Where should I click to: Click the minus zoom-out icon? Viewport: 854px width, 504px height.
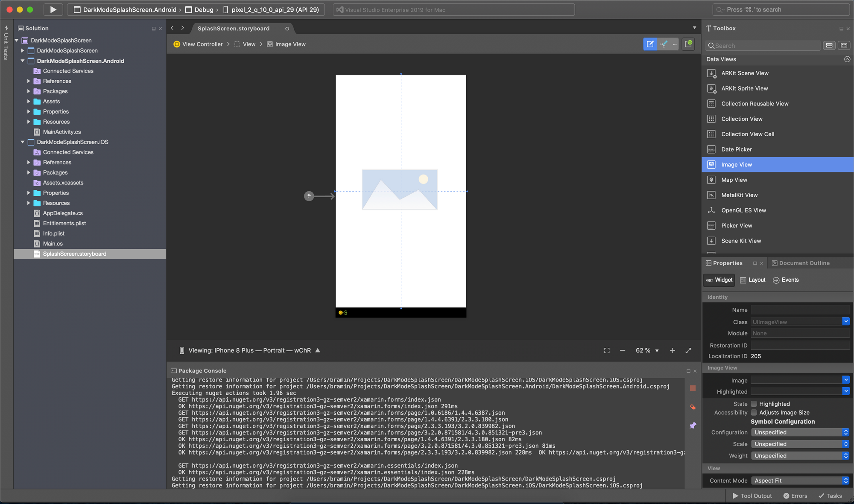623,350
